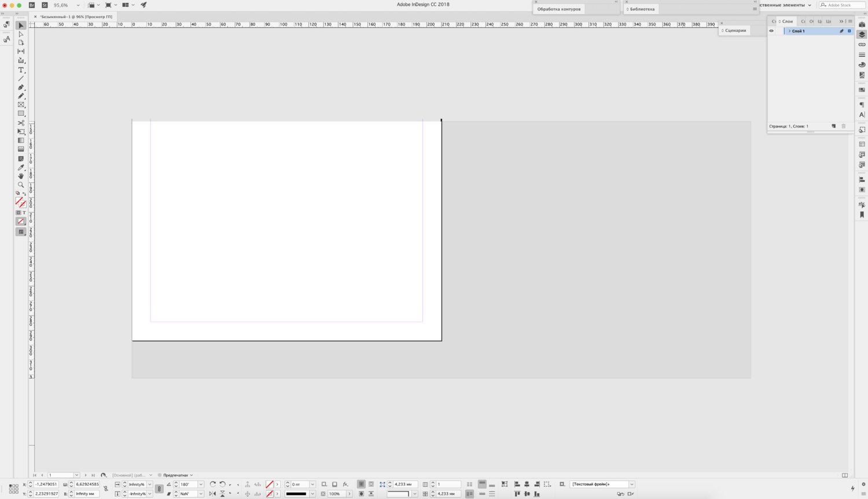Image resolution: width=868 pixels, height=499 pixels.
Task: Select the Direct Selection tool
Action: [x=21, y=34]
